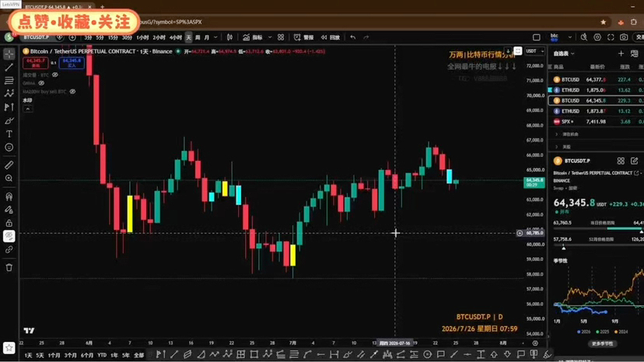
Task: Click the 52-week price range marker
Action: coord(563,248)
